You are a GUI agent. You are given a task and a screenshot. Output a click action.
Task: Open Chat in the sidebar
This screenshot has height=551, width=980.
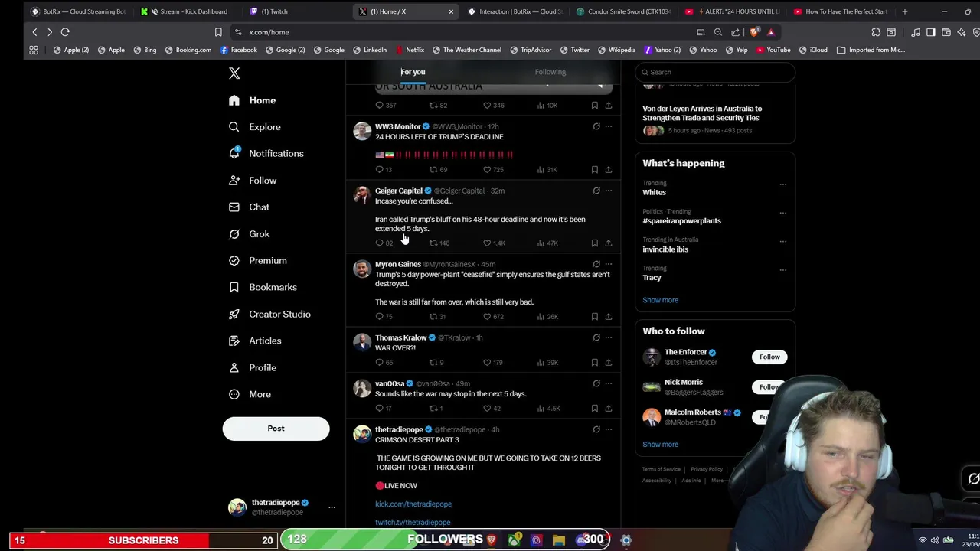pos(249,207)
